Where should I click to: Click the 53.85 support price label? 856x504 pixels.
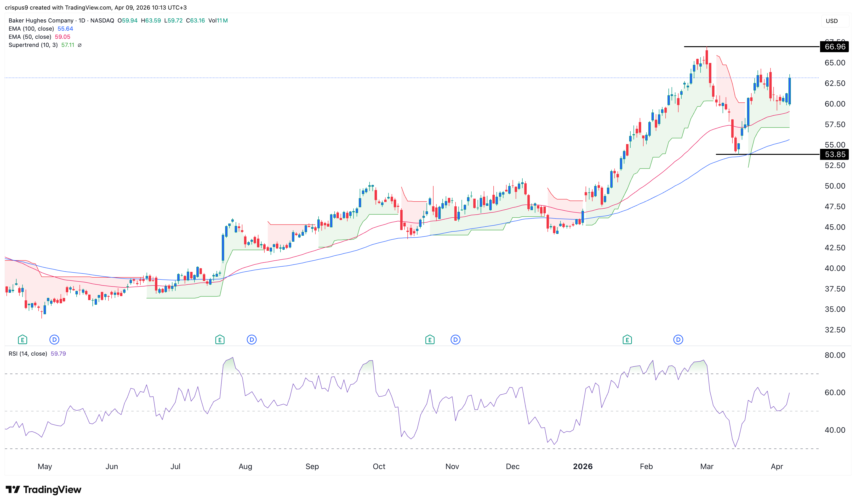click(835, 155)
